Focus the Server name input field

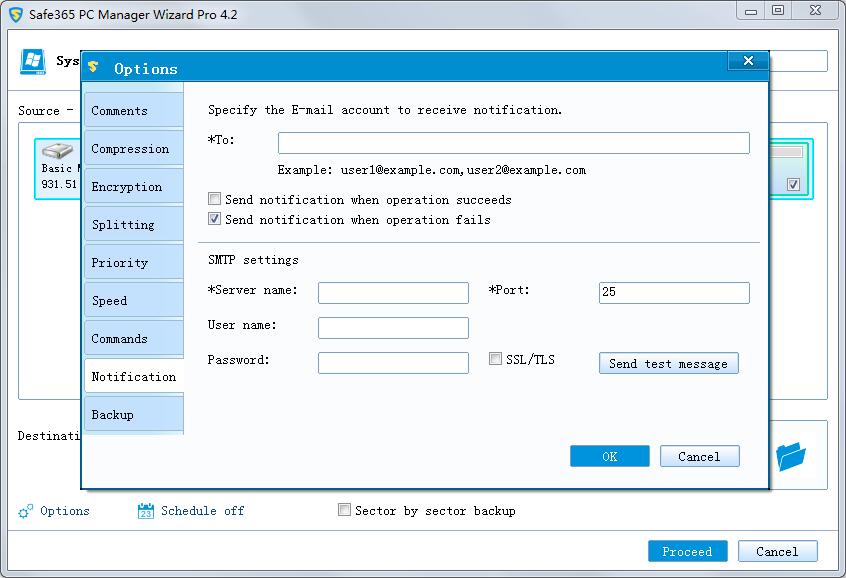click(x=393, y=293)
